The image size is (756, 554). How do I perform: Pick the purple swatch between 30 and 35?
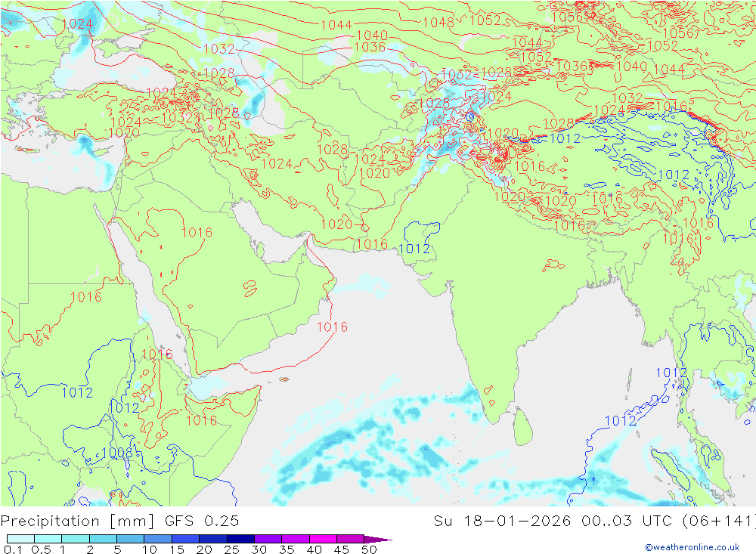click(268, 539)
